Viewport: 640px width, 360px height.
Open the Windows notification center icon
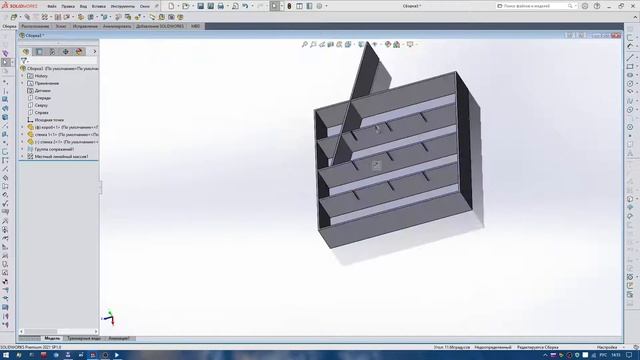tap(629, 355)
